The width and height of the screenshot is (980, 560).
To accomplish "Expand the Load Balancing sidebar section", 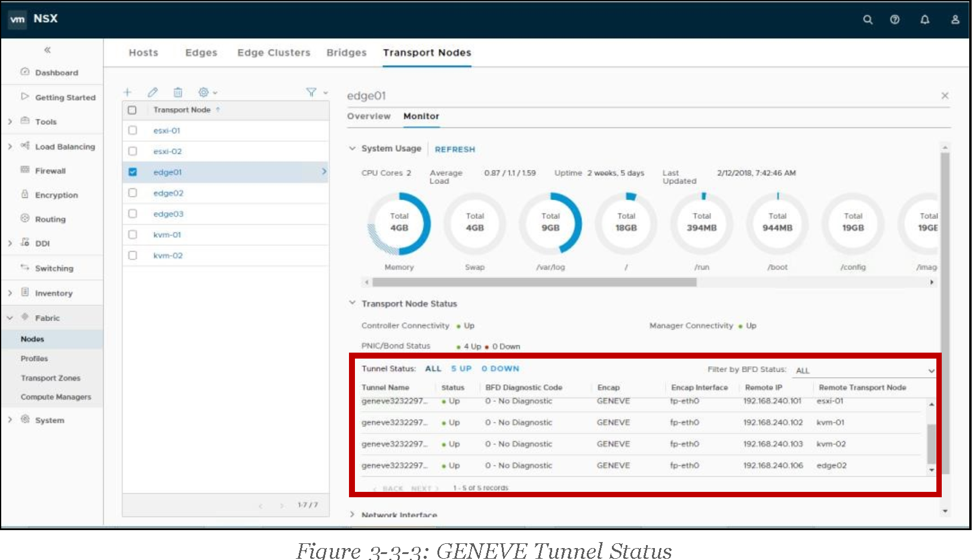I will click(x=10, y=146).
